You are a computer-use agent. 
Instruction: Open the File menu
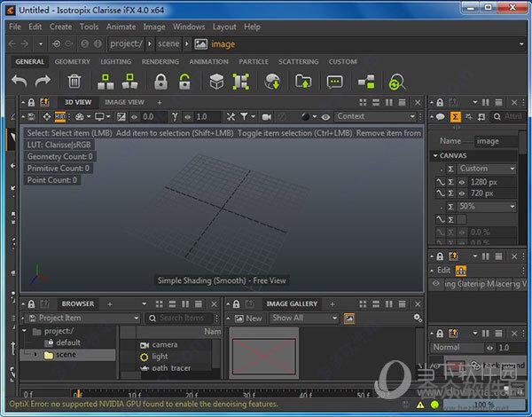click(x=15, y=27)
